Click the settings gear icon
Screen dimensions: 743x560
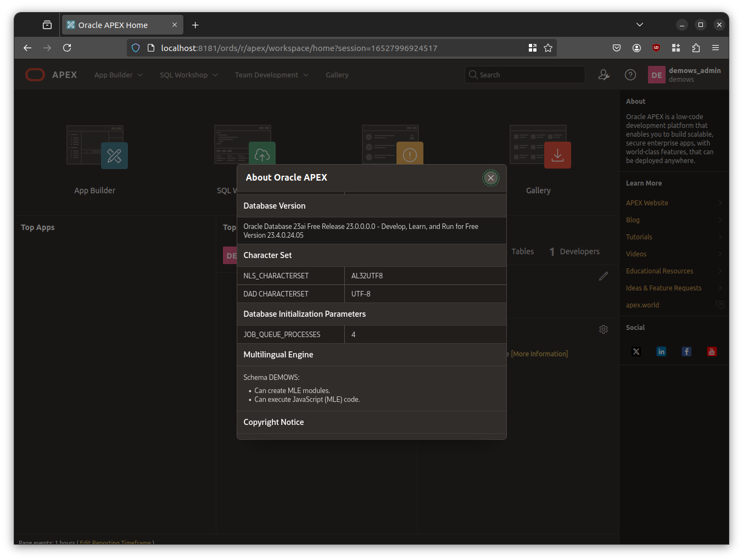[603, 329]
